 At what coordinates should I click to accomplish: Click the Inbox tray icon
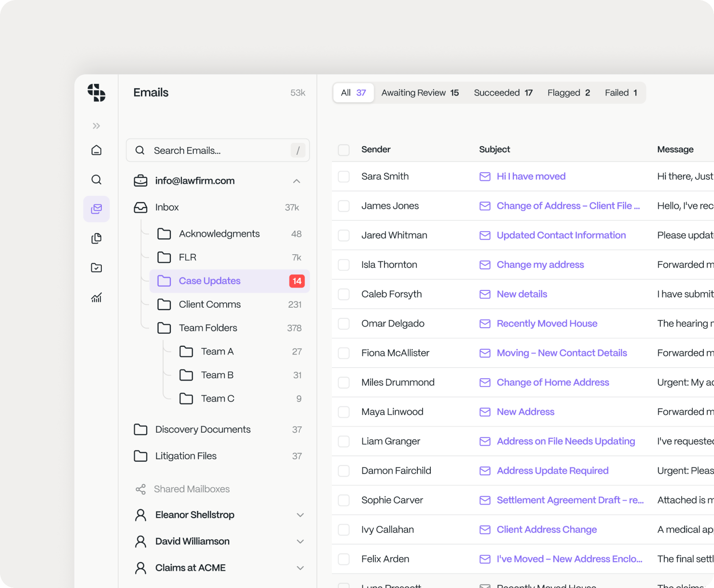pos(140,207)
